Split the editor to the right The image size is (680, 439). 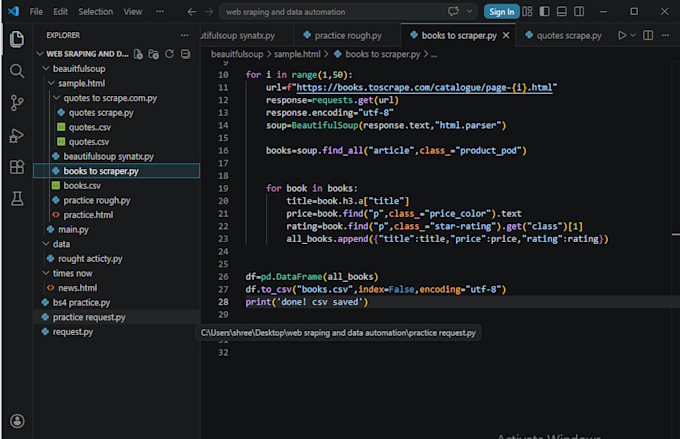coord(648,35)
